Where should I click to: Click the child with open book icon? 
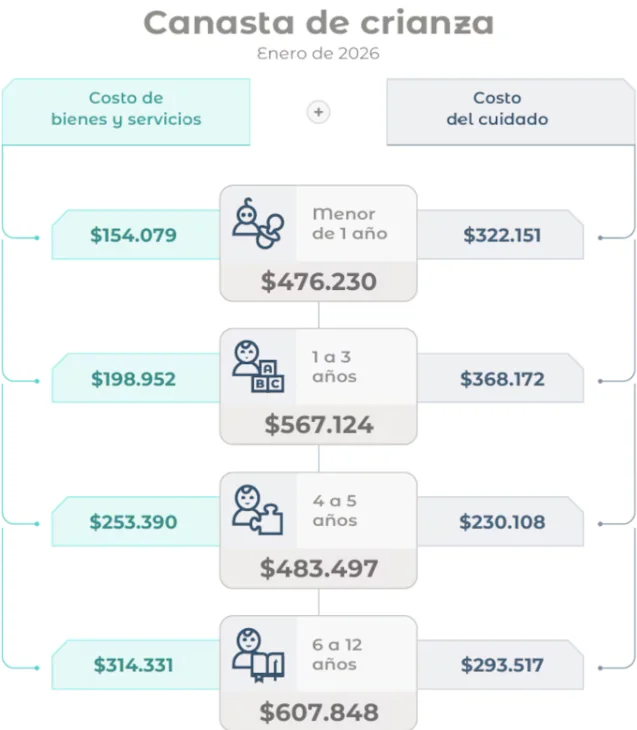(258, 653)
